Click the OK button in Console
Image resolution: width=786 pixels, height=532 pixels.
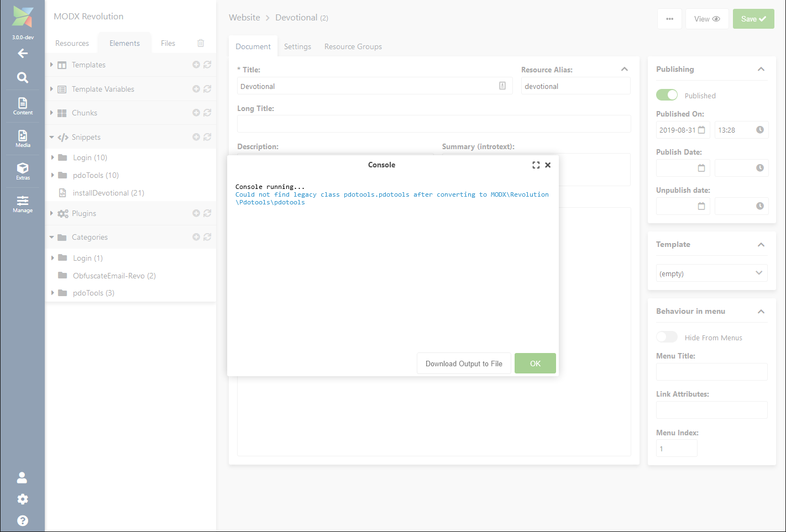535,363
